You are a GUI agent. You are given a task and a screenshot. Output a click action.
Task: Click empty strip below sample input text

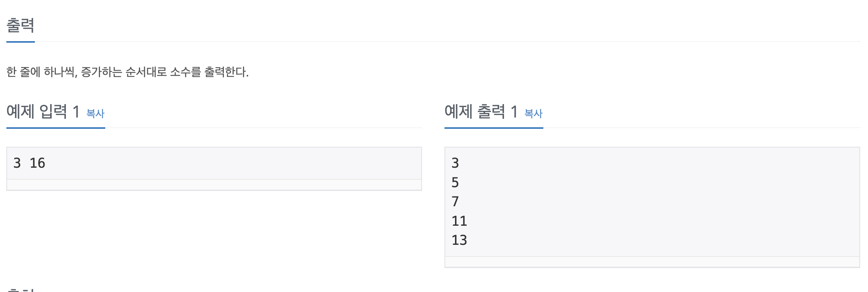pyautogui.click(x=214, y=185)
